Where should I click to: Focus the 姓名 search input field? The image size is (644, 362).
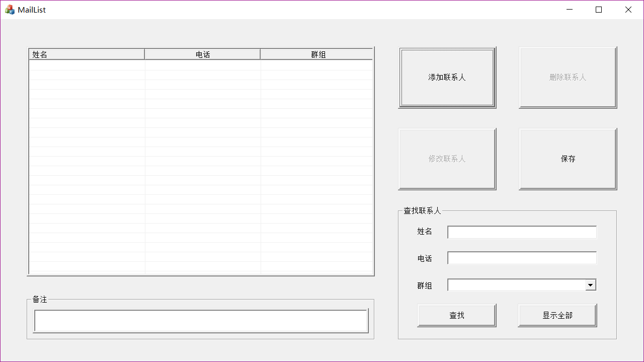[x=522, y=232]
